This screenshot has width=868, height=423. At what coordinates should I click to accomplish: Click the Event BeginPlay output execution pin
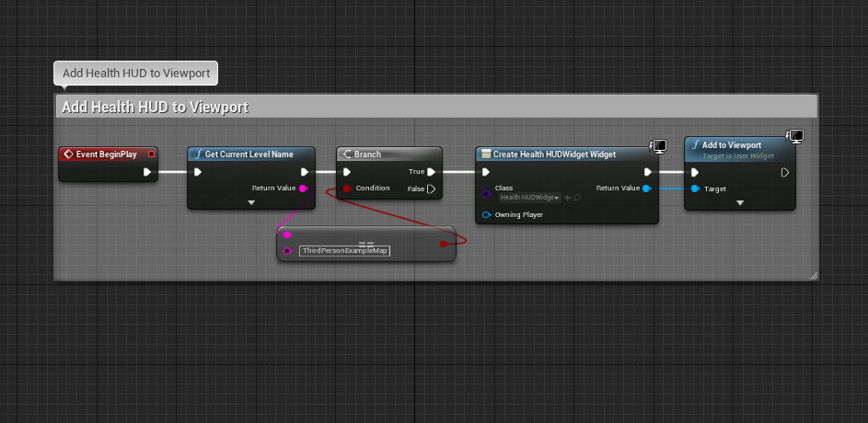pyautogui.click(x=146, y=171)
